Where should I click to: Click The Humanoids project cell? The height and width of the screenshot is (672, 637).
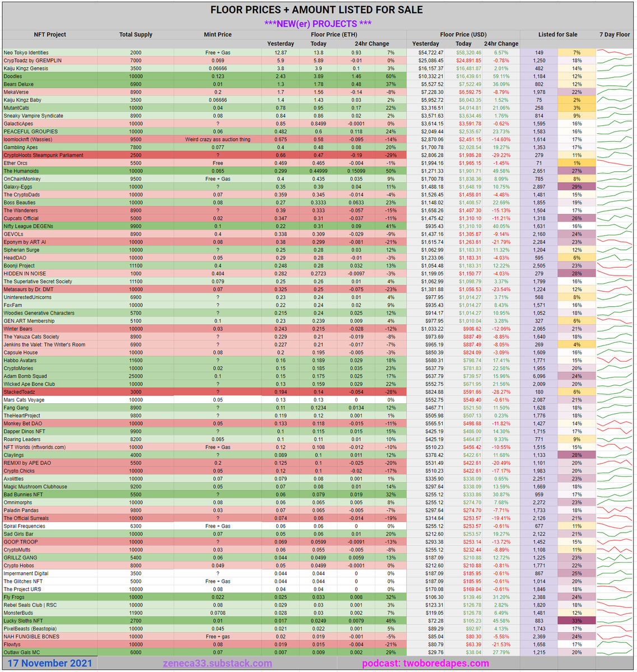(50, 171)
